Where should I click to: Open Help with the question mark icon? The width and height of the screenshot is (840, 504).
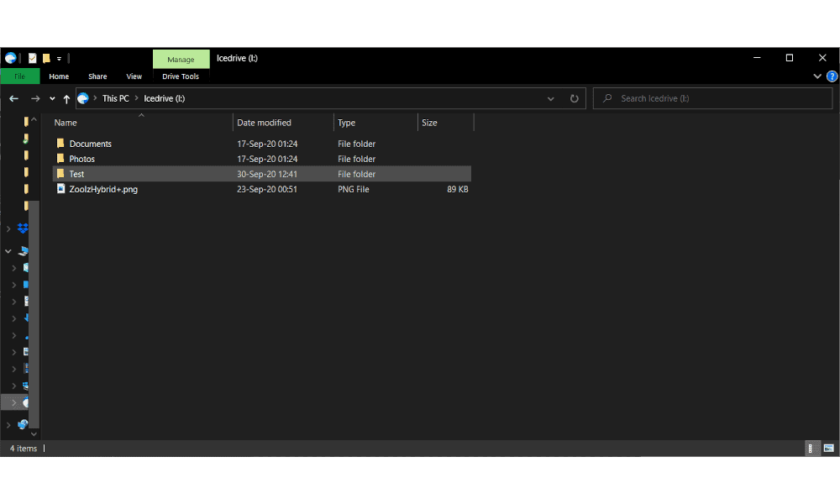pyautogui.click(x=832, y=76)
